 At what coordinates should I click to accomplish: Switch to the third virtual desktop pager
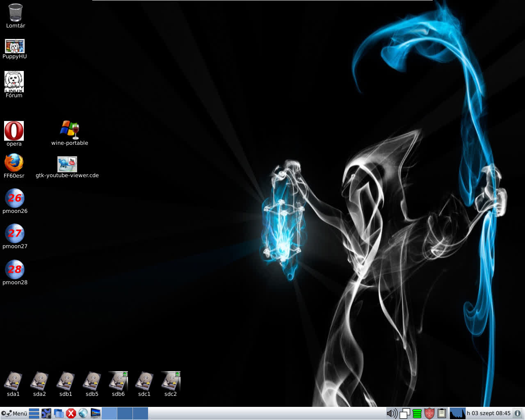pos(140,413)
